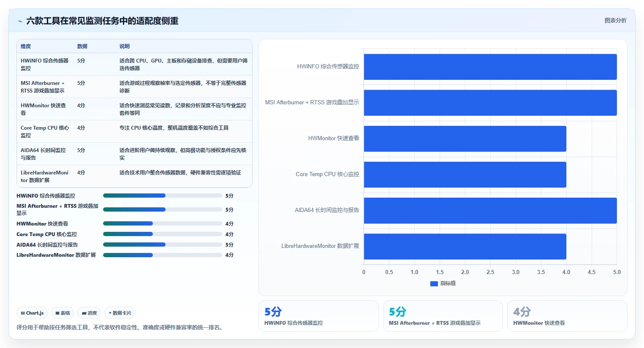Click the HWiNFO 综合传感器监控 chart axis label
The width and height of the screenshot is (644, 348).
[328, 66]
